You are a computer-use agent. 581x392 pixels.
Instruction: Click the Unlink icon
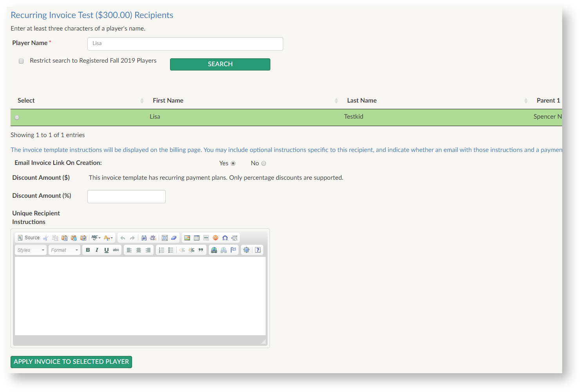(224, 250)
